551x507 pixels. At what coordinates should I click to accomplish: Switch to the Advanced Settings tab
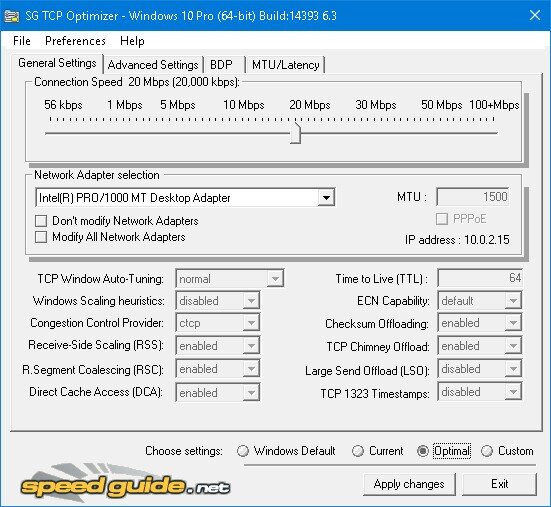[x=153, y=65]
